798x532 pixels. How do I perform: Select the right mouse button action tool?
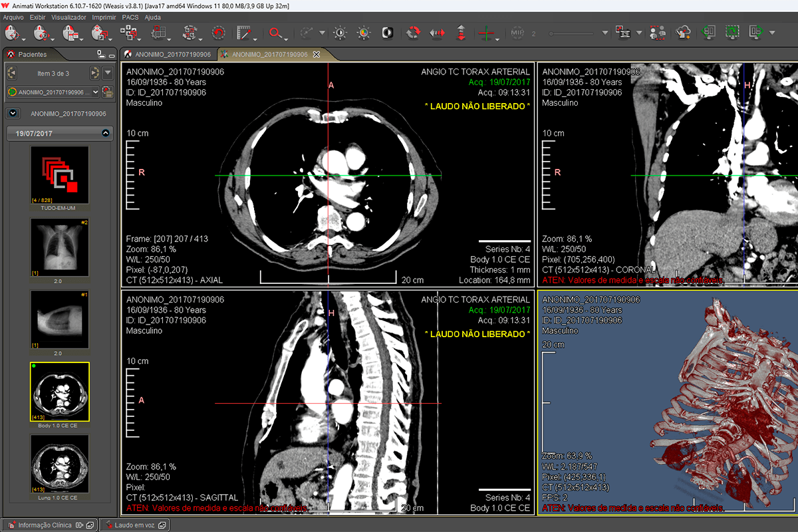(69, 32)
